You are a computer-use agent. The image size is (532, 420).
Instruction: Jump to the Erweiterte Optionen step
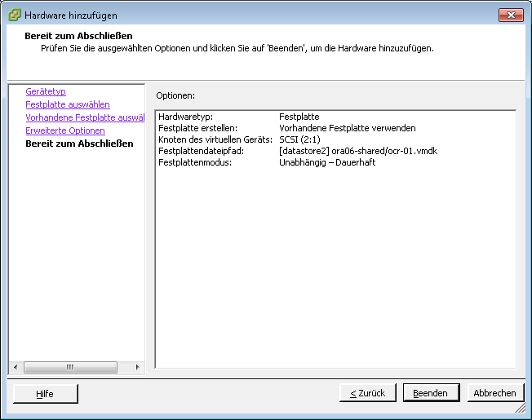(x=65, y=131)
